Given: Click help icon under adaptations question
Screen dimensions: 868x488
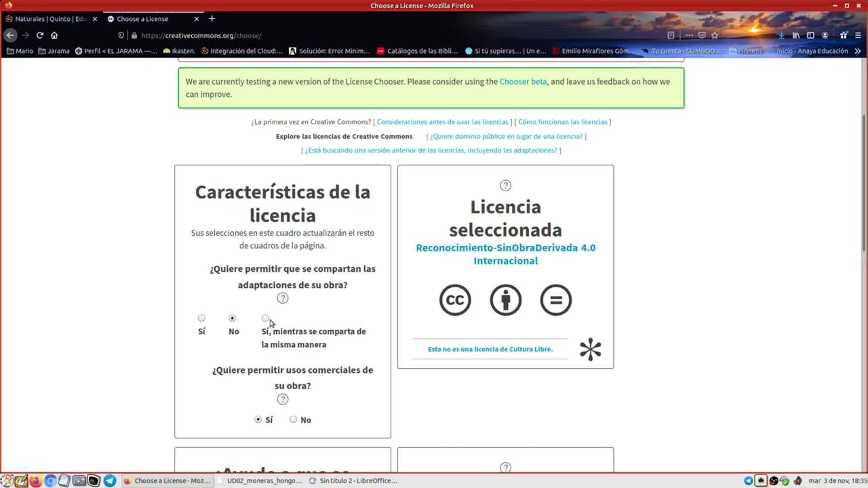Looking at the screenshot, I should pyautogui.click(x=283, y=298).
